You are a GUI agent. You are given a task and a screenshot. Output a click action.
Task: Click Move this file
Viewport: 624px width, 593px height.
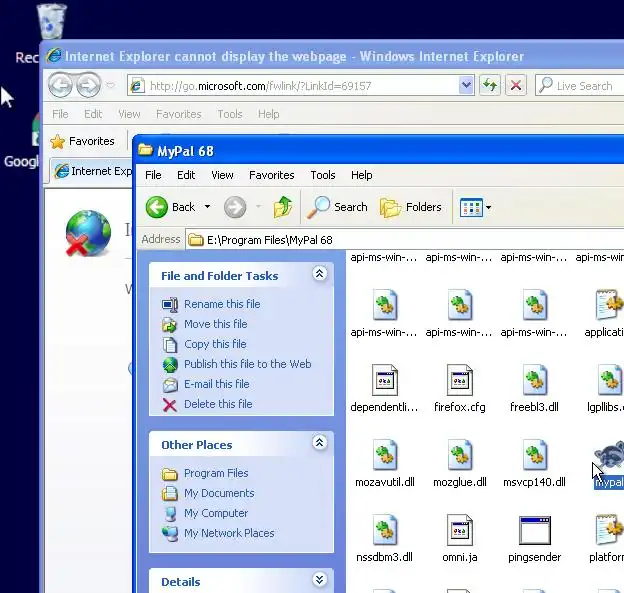(215, 324)
